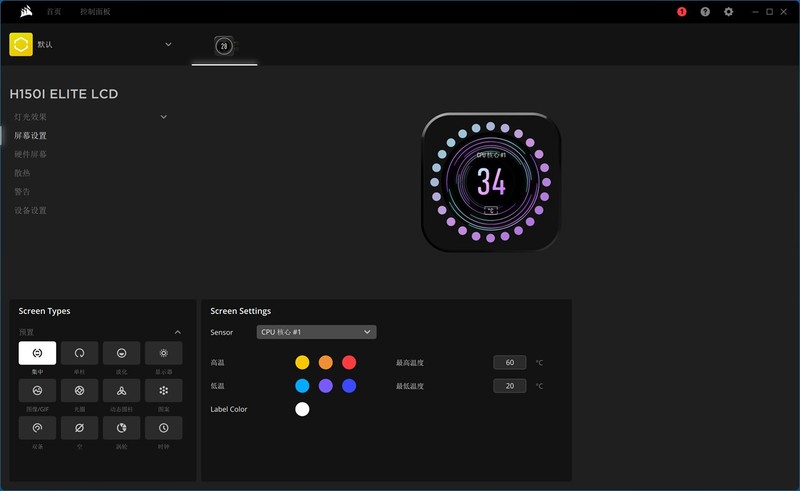
Task: Click the Corsair sails logo
Action: 26,11
